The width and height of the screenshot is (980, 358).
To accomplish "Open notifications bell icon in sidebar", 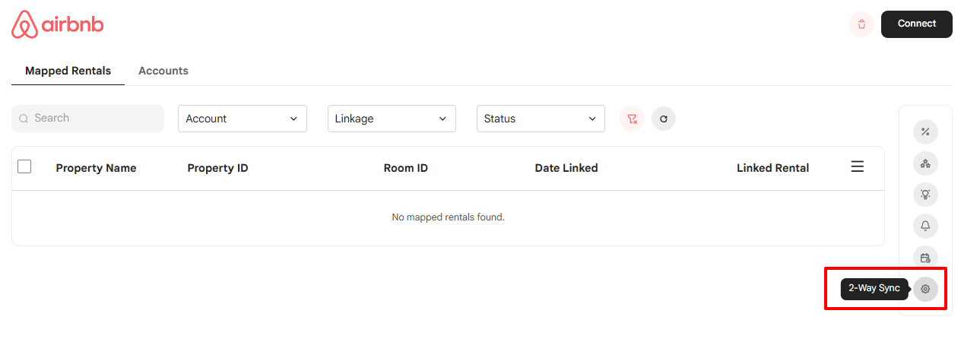I will pyautogui.click(x=925, y=226).
